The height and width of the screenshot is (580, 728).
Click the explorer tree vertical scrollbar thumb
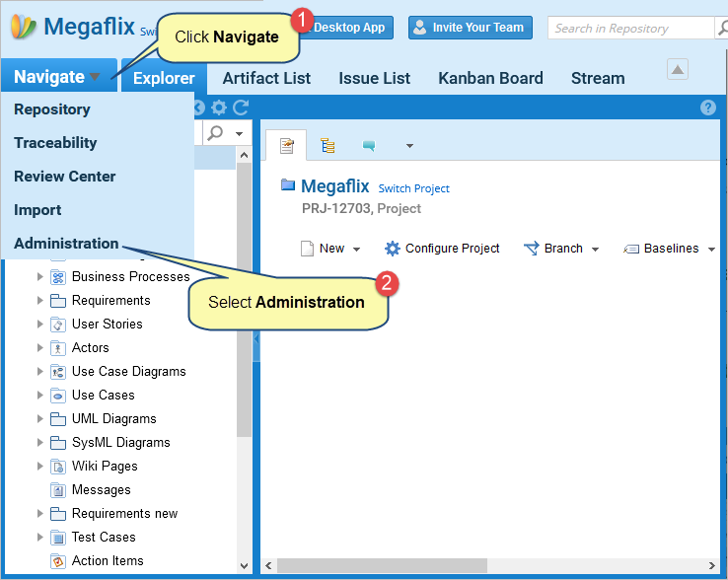coord(244,300)
